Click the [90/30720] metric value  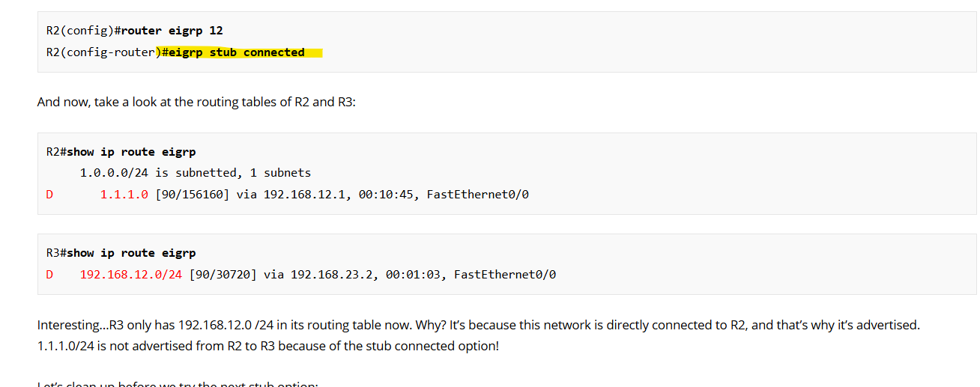(x=223, y=275)
